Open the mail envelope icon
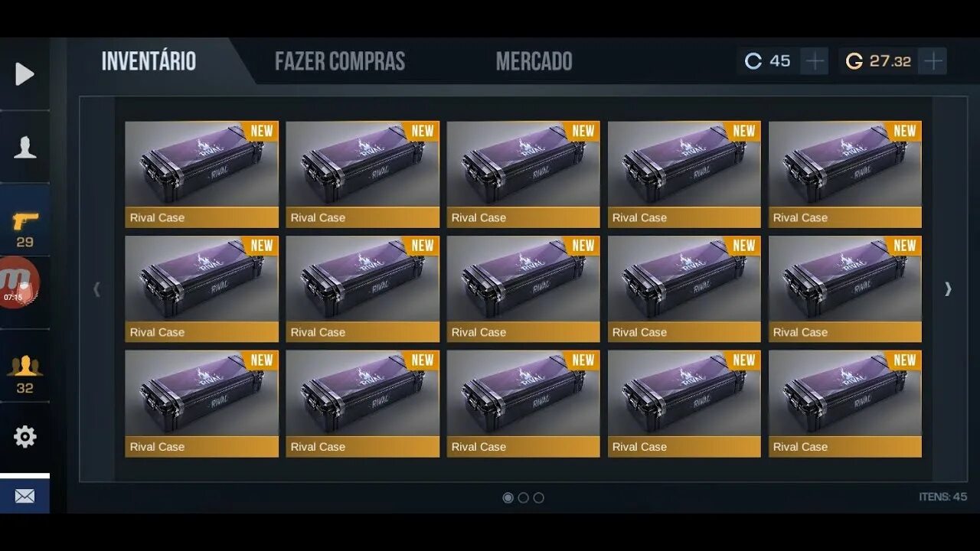 (24, 497)
